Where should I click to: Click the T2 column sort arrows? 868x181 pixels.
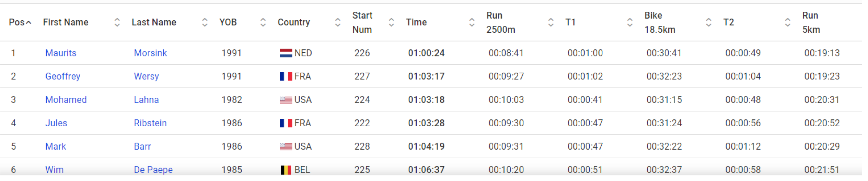tap(788, 22)
